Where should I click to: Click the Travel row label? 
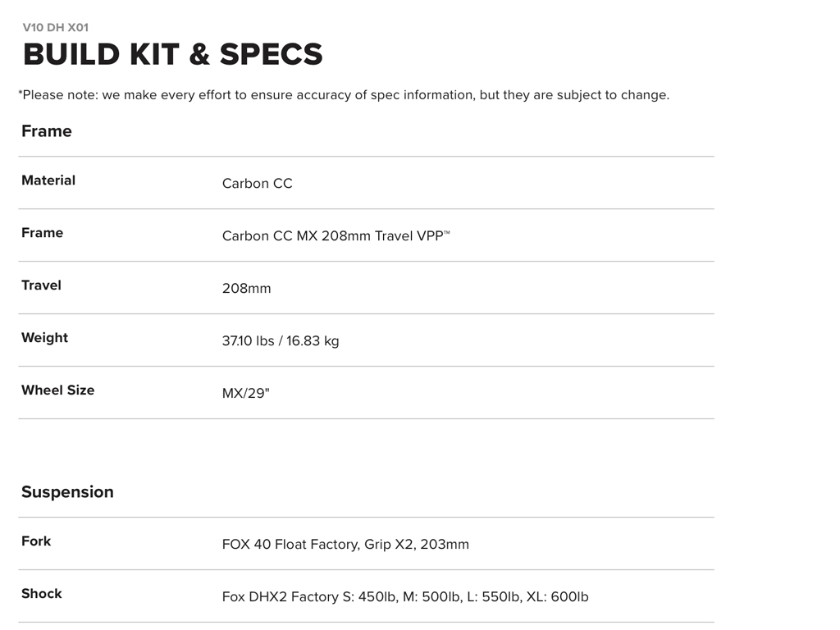pyautogui.click(x=41, y=285)
